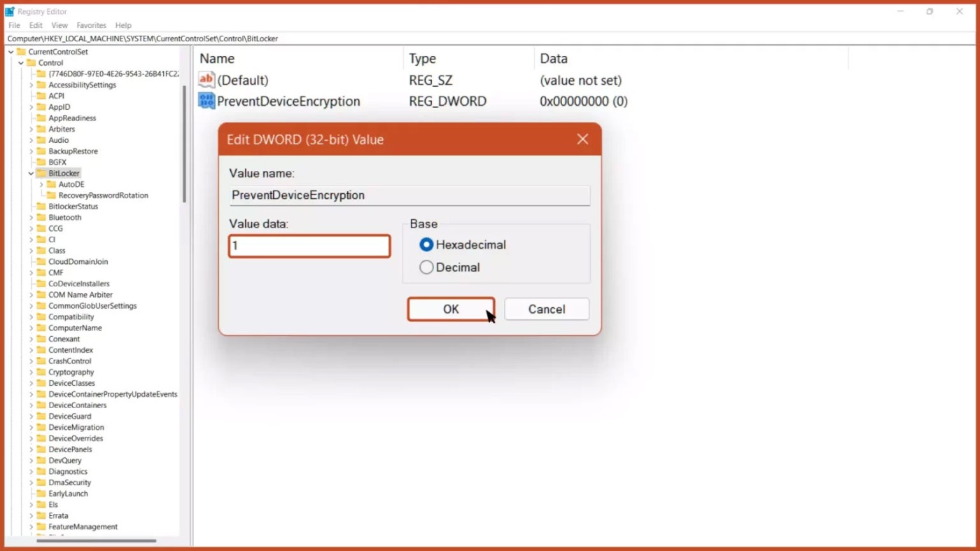Click the Diagnostics folder icon
The image size is (980, 551).
coord(41,472)
